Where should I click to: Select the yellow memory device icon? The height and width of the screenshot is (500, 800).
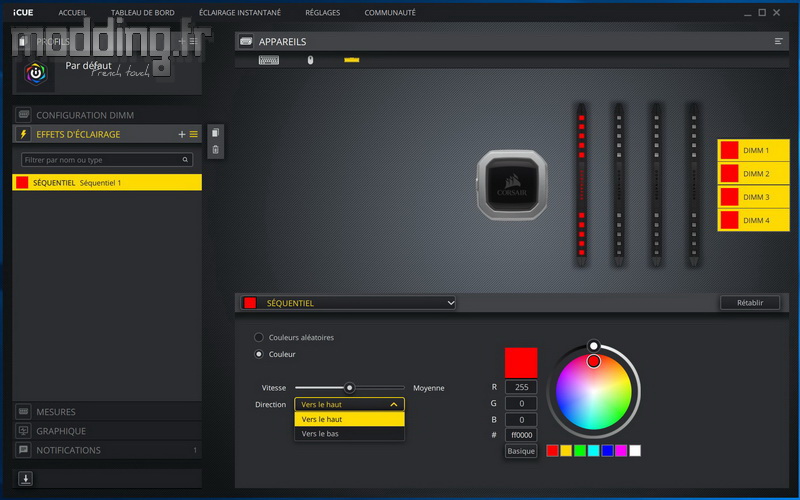(352, 60)
